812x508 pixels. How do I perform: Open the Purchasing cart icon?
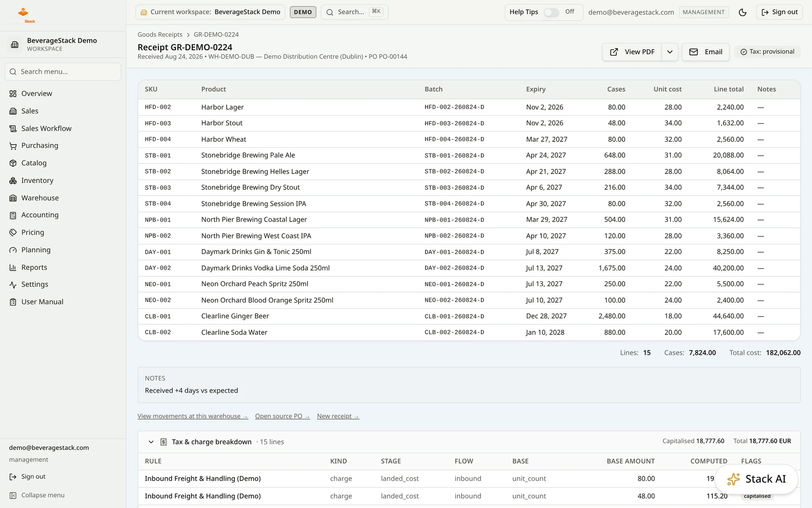(x=13, y=146)
